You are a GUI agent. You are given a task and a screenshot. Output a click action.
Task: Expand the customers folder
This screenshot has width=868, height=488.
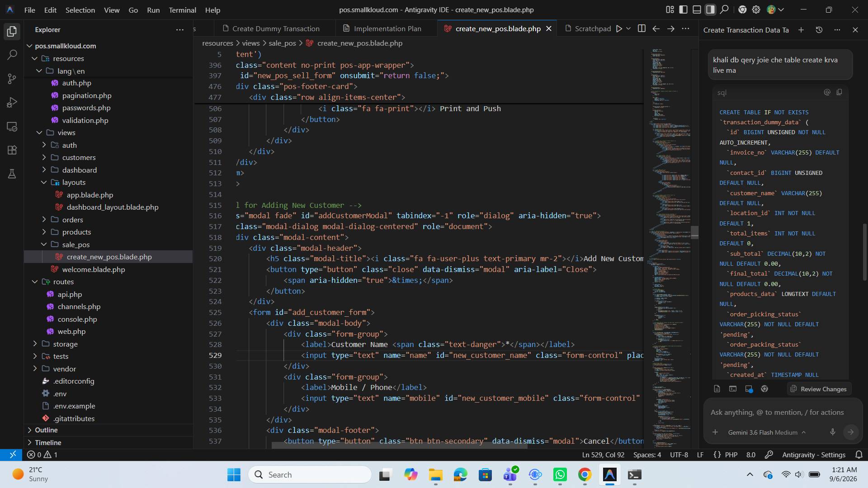click(79, 157)
